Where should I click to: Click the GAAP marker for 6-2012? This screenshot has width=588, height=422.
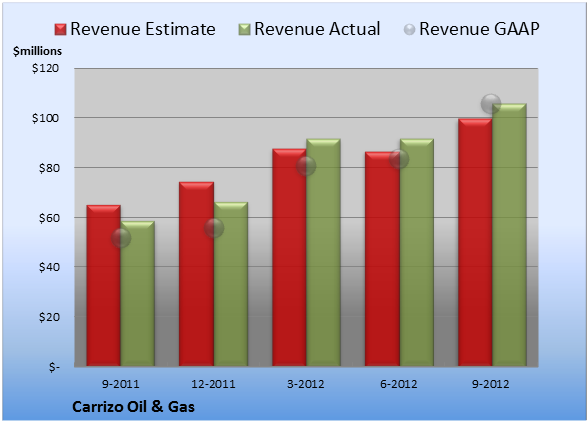point(399,159)
